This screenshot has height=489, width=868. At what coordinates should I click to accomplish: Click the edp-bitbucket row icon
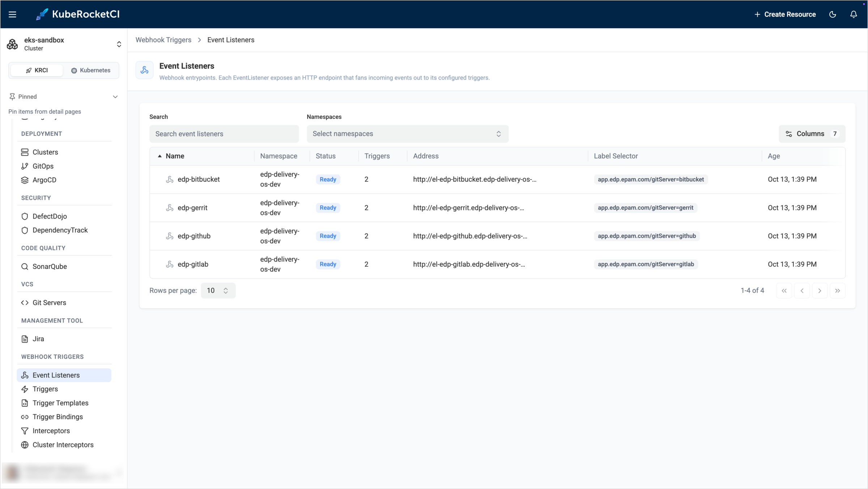(170, 180)
